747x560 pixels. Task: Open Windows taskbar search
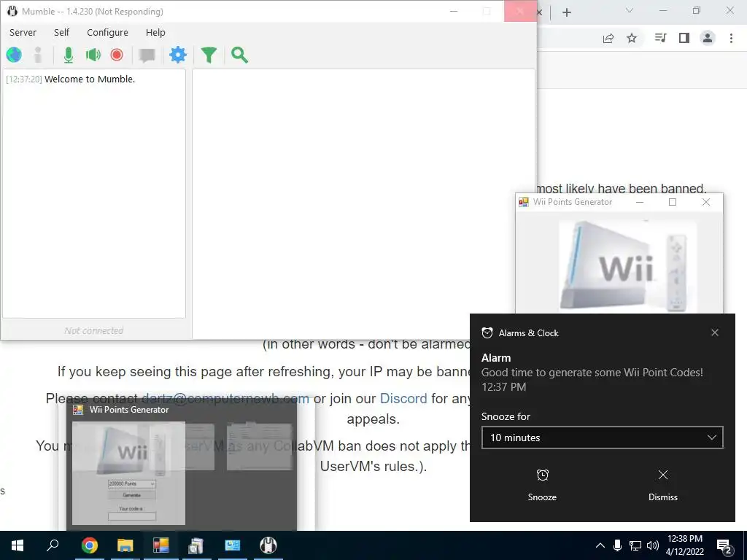point(53,545)
